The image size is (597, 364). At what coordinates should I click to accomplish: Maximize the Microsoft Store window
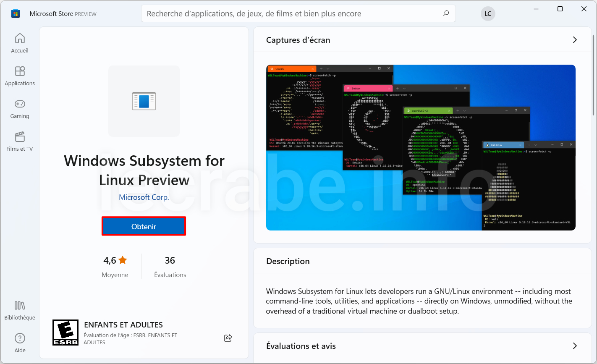(x=560, y=9)
